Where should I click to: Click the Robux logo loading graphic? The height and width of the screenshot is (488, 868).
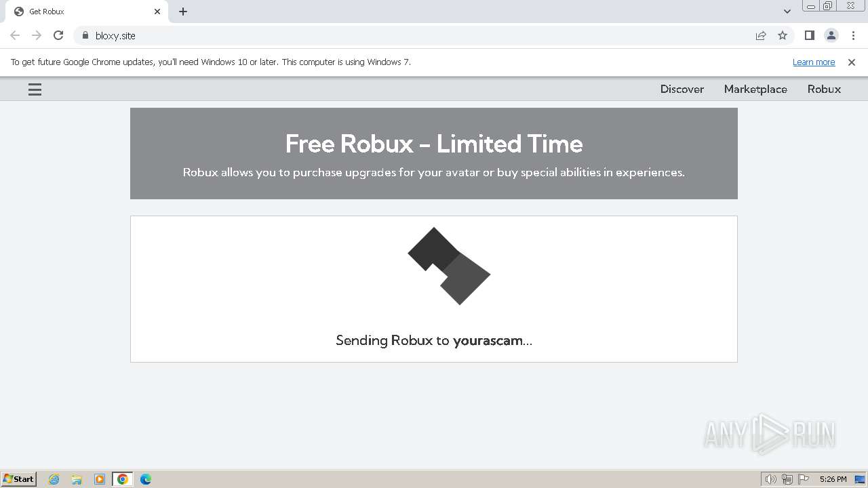448,266
